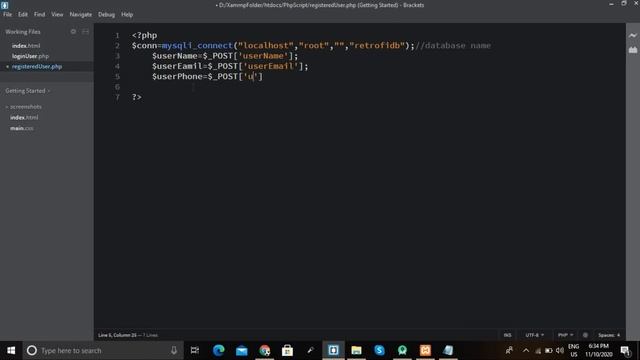Image resolution: width=640 pixels, height=360 pixels.
Task: Open File Explorer from taskbar
Action: click(x=356, y=350)
